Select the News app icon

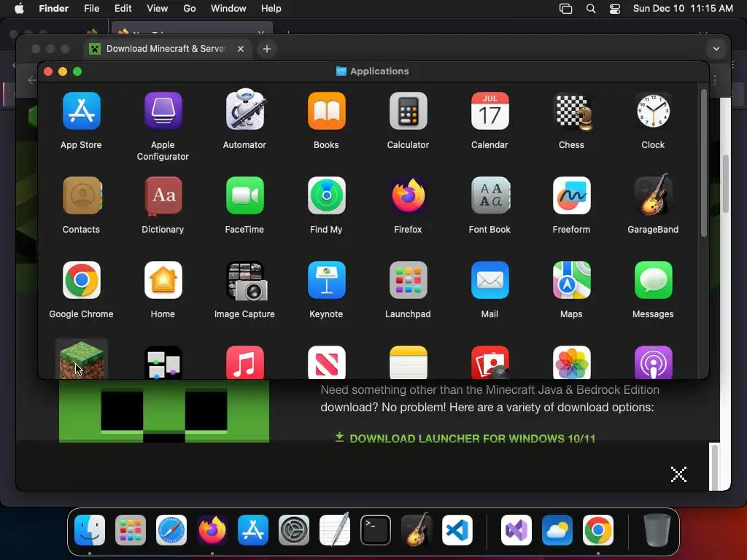point(326,362)
